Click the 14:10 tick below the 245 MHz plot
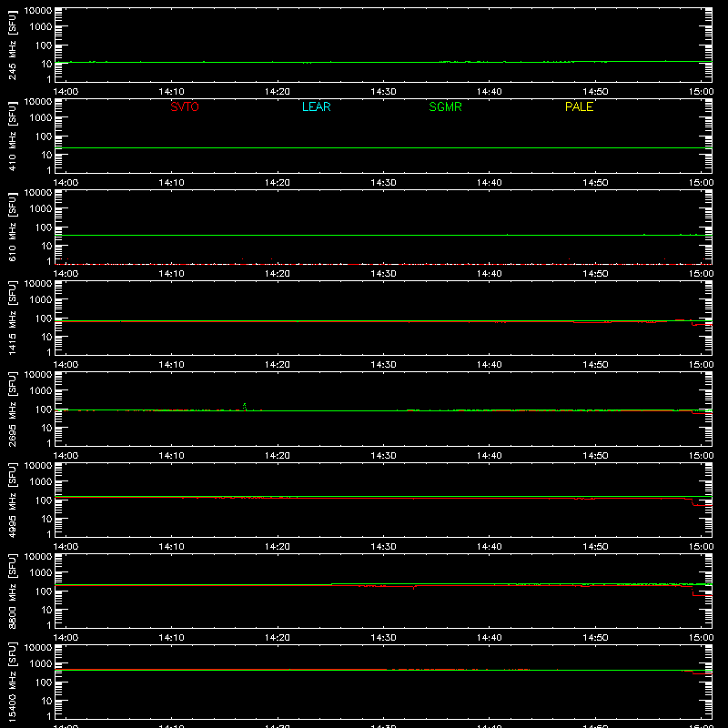This screenshot has width=728, height=728. click(171, 92)
